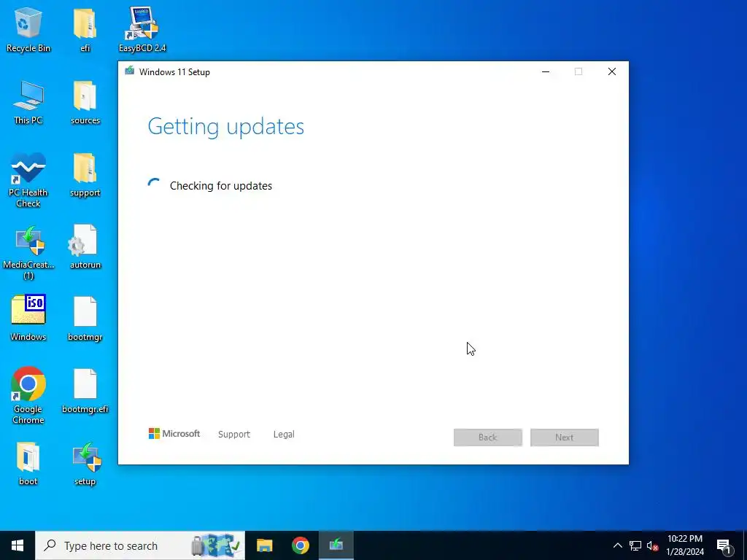Select the bootmgr file icon

(85, 318)
